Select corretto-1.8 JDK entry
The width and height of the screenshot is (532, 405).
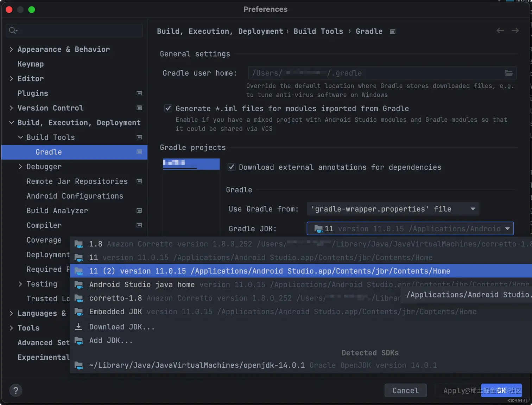pos(236,298)
